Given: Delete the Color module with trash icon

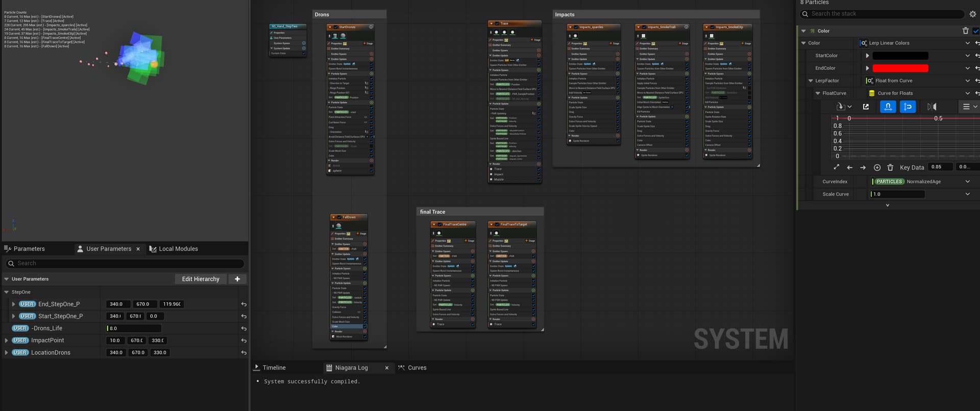Looking at the screenshot, I should 965,31.
